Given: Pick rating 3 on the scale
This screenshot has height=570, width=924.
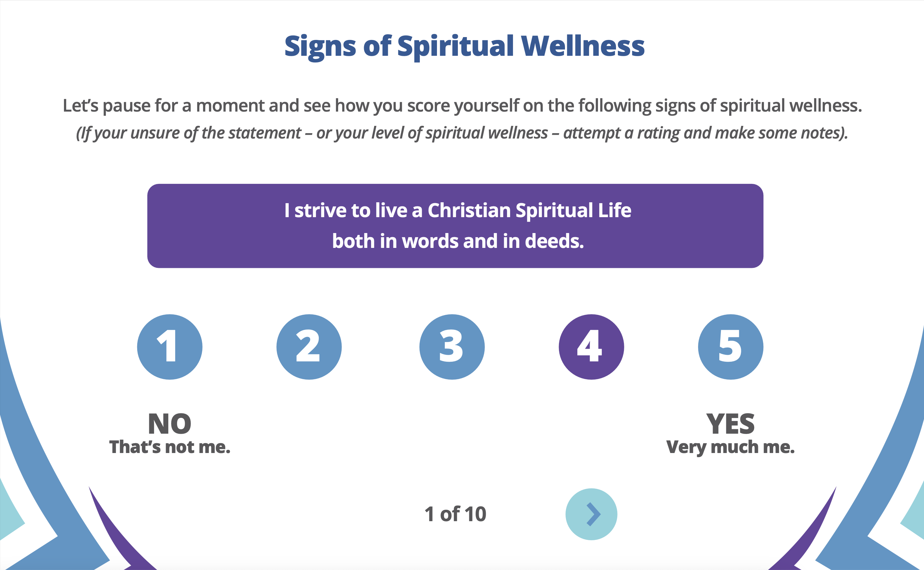Looking at the screenshot, I should 452,347.
